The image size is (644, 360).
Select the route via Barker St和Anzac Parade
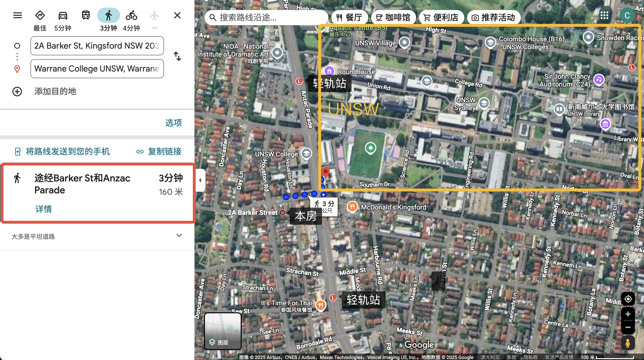[x=98, y=193]
